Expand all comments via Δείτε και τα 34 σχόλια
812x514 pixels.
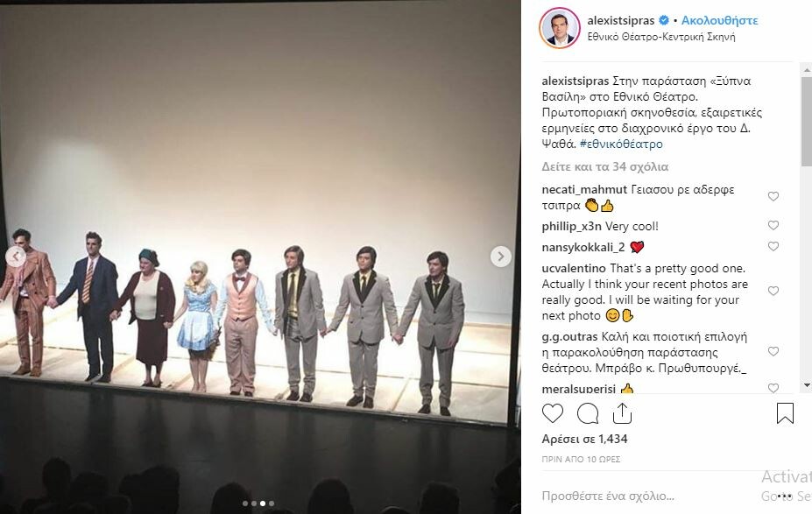605,166
